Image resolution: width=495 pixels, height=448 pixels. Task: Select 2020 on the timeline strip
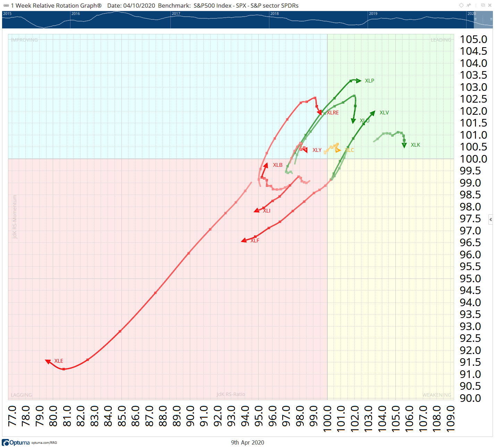472,14
